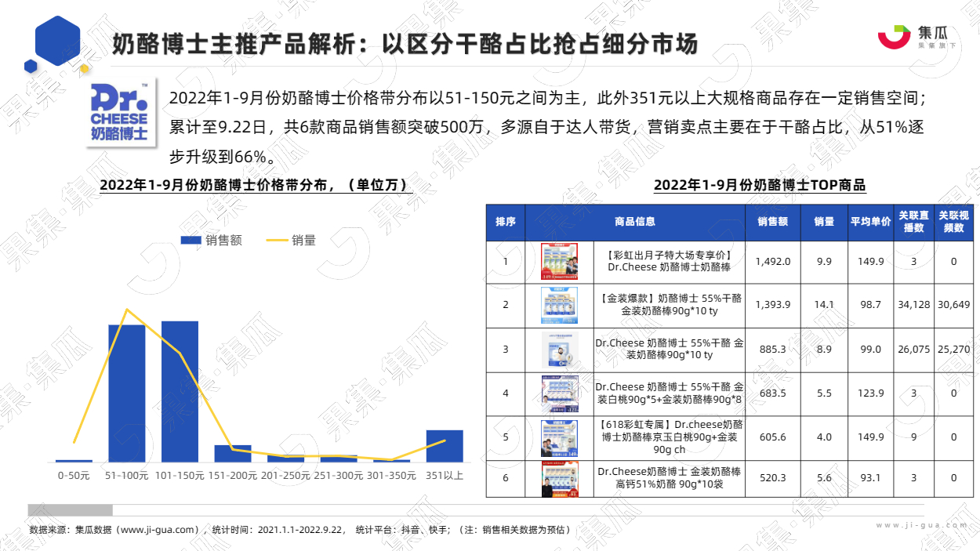Open the rank 6 高钙51%奶酪 product thumbnail

560,480
